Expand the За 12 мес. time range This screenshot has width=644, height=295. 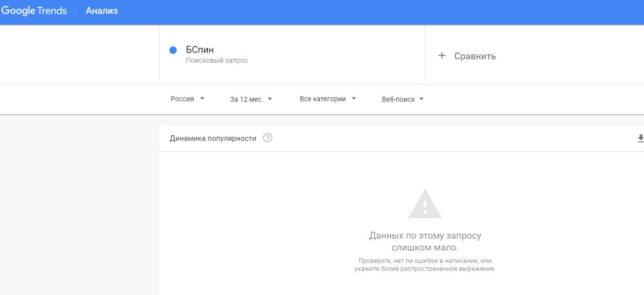point(246,99)
